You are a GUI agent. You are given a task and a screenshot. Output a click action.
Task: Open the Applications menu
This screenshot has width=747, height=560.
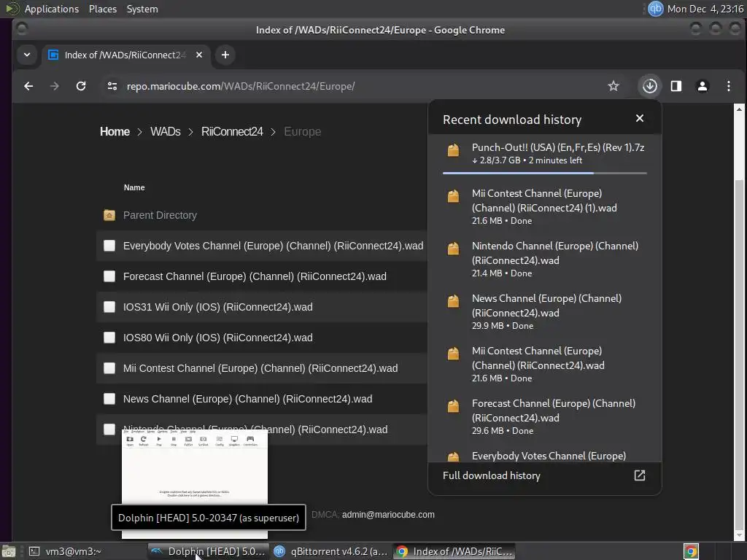pos(52,9)
